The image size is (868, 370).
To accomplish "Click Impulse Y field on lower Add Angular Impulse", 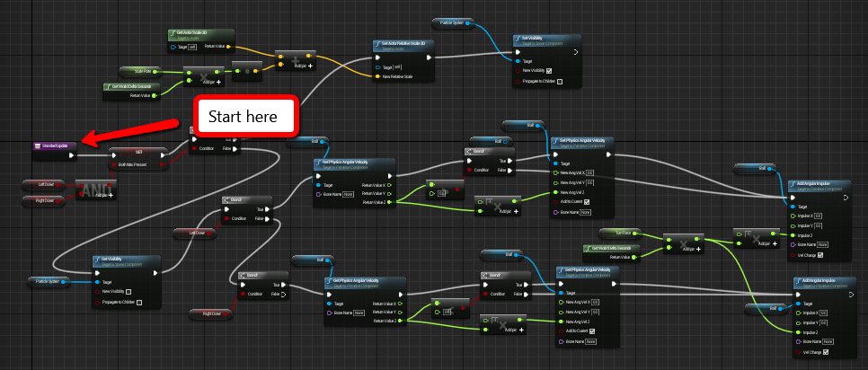I will 824,322.
